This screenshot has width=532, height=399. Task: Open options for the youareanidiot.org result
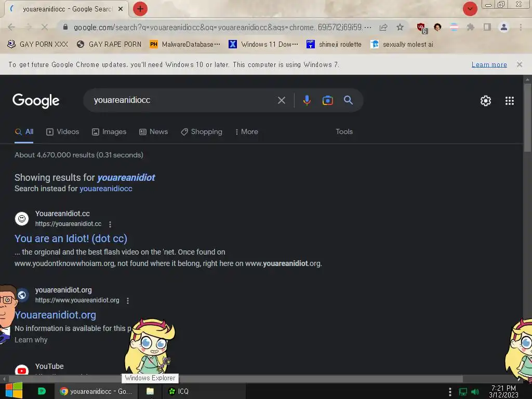[128, 301]
